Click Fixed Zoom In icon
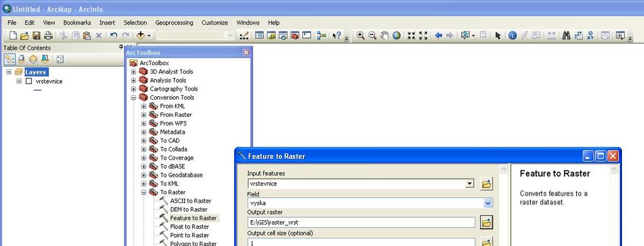The width and height of the screenshot is (644, 246). [x=411, y=35]
